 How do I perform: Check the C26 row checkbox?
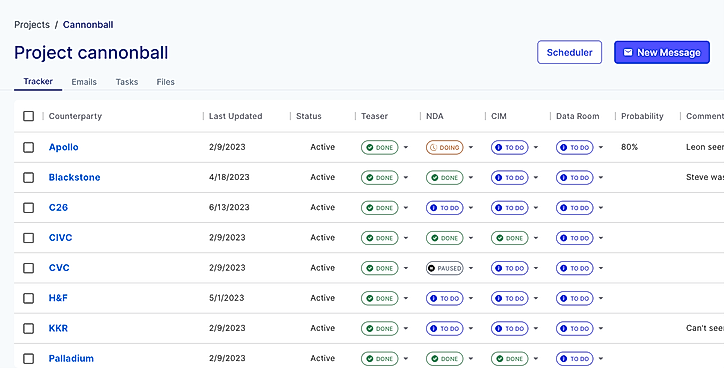tap(29, 208)
